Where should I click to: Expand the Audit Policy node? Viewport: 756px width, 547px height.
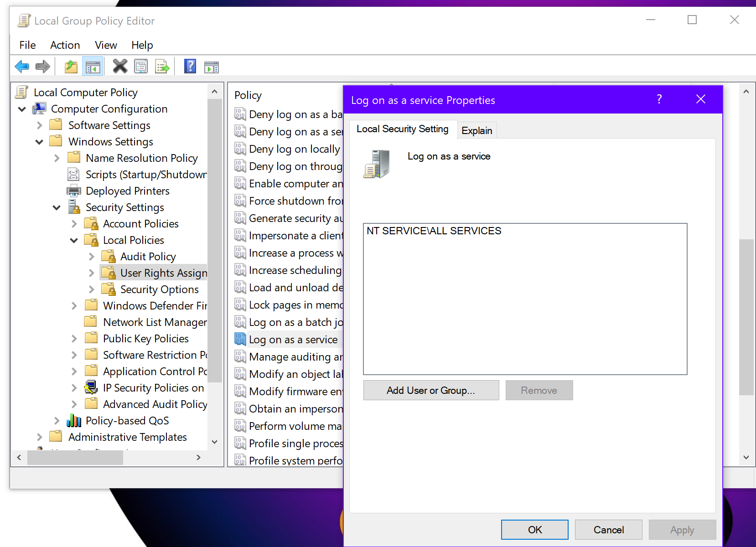91,256
